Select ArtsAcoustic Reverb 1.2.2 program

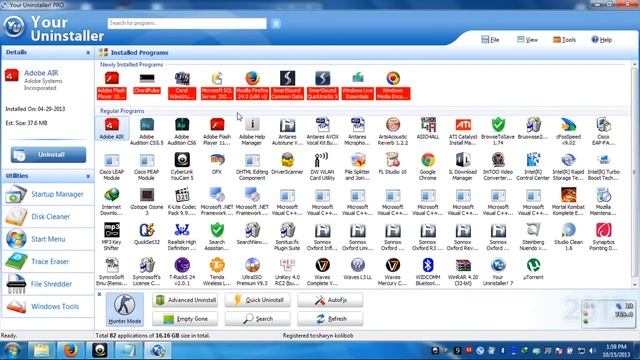pos(393,131)
